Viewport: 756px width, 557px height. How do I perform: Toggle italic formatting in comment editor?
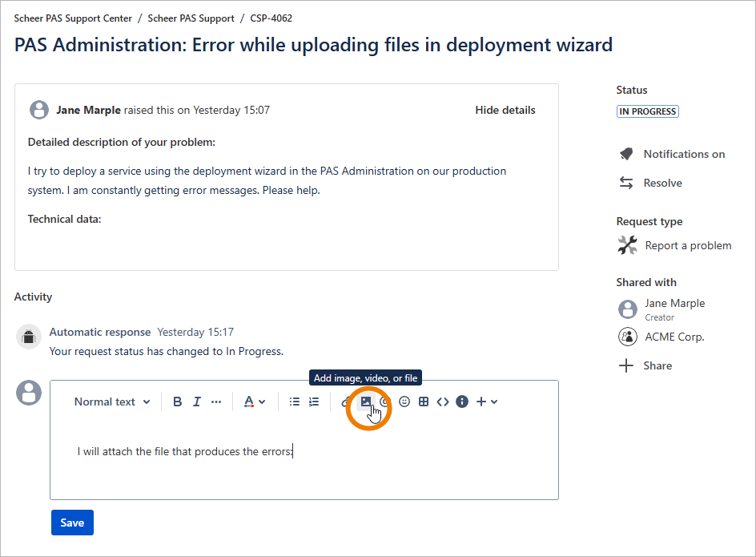[197, 402]
